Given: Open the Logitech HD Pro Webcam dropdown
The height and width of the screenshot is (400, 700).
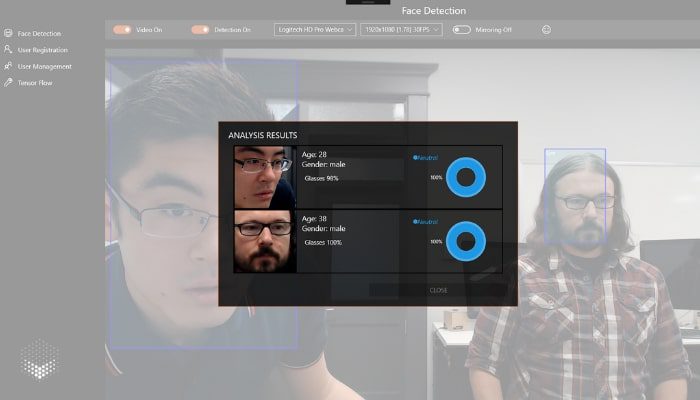Looking at the screenshot, I should [x=314, y=29].
